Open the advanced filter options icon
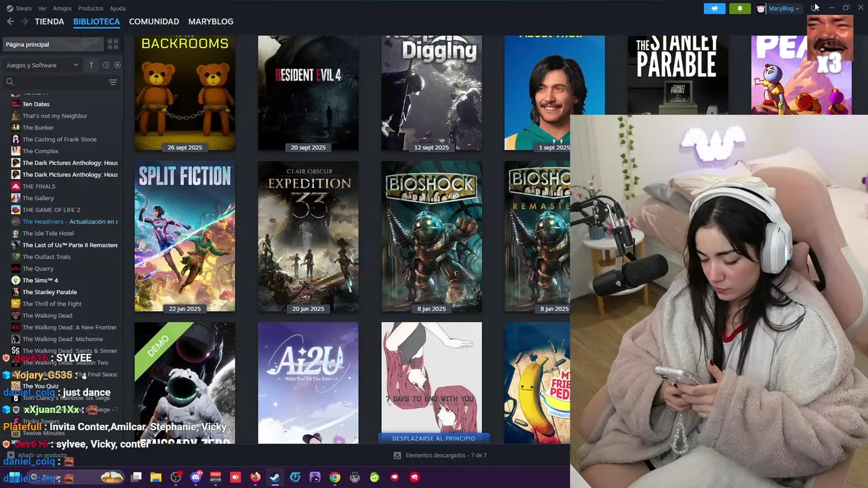This screenshot has height=488, width=868. (113, 82)
